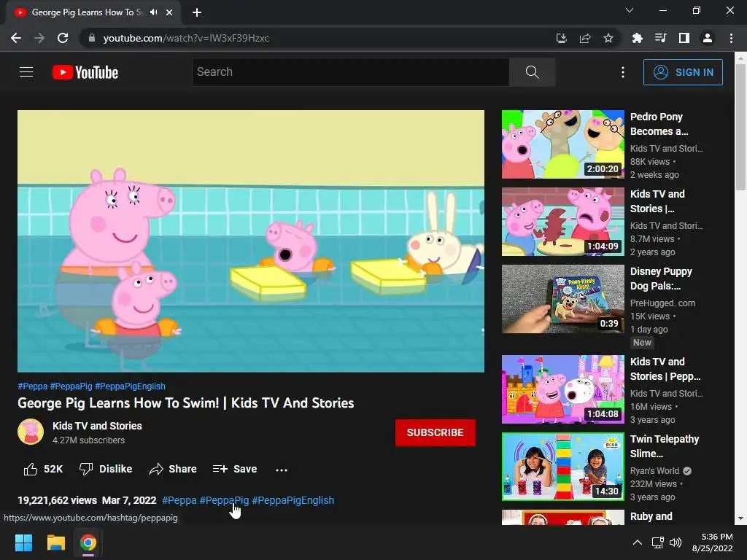Focus the YouTube Search field
Viewport: 747px width, 560px height.
point(351,72)
